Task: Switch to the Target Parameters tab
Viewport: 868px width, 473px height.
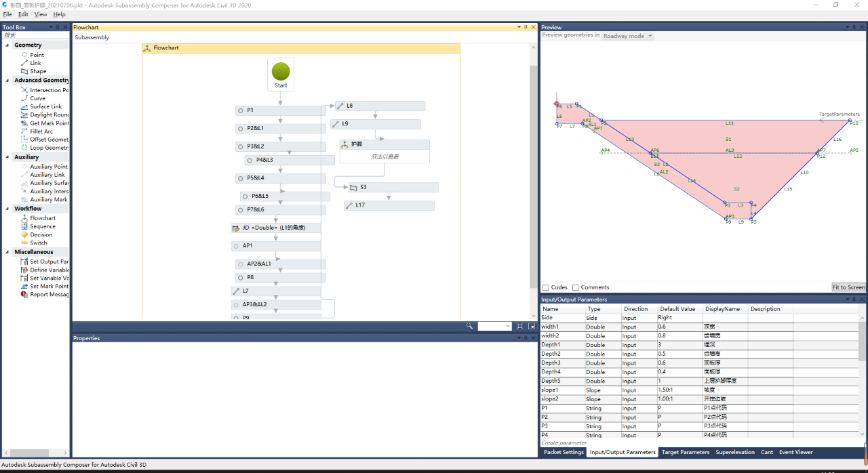Action: 686,452
